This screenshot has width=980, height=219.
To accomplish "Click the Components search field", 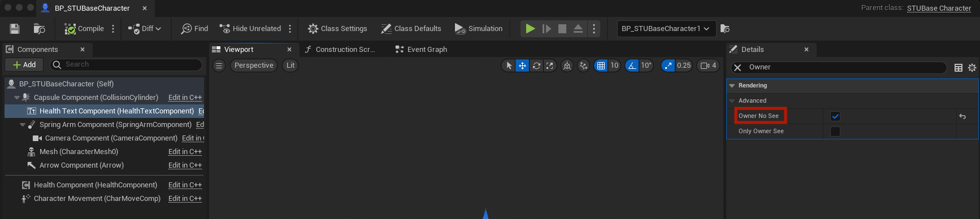I will pos(126,65).
